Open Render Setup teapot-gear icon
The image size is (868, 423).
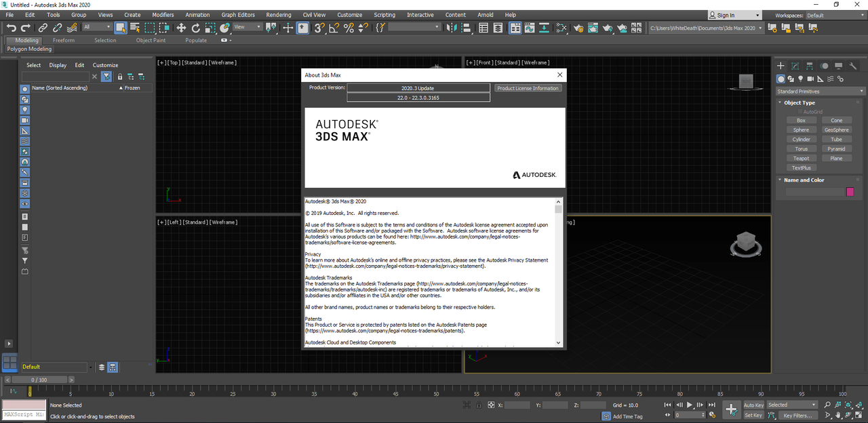click(578, 28)
